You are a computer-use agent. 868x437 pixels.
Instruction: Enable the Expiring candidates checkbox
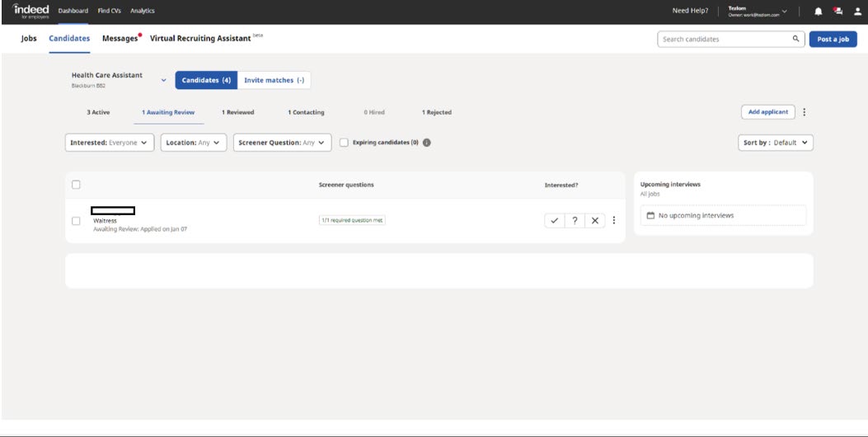coord(344,143)
